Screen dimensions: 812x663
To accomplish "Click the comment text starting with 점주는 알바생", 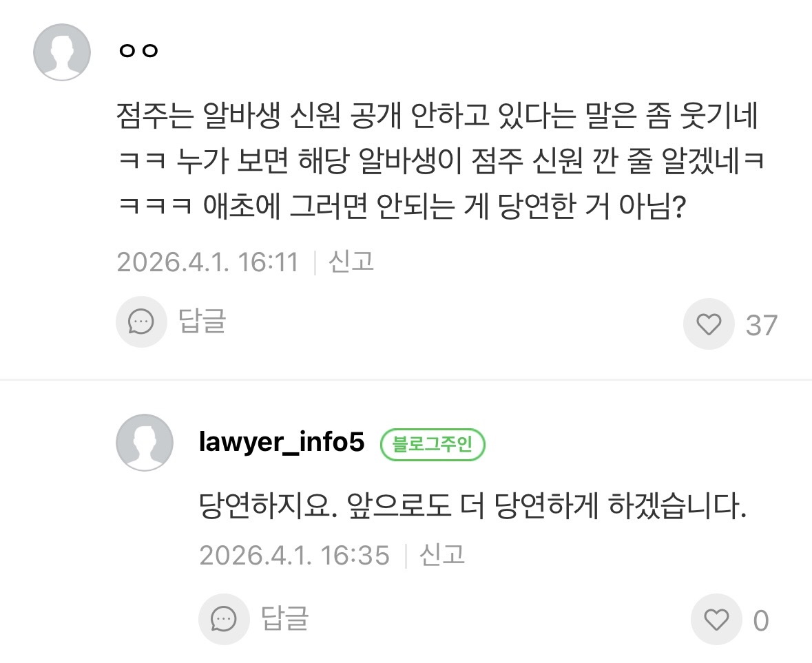I will [x=438, y=162].
